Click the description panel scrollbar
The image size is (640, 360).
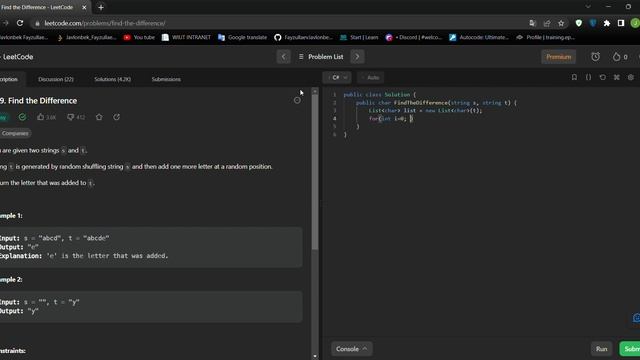coord(315,173)
